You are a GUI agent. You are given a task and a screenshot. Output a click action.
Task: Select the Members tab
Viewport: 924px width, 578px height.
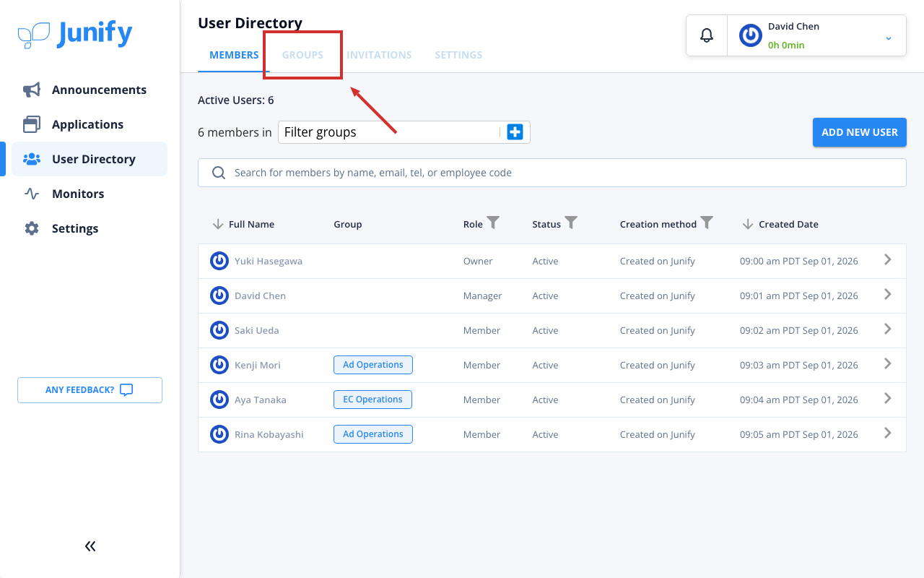[x=234, y=55]
